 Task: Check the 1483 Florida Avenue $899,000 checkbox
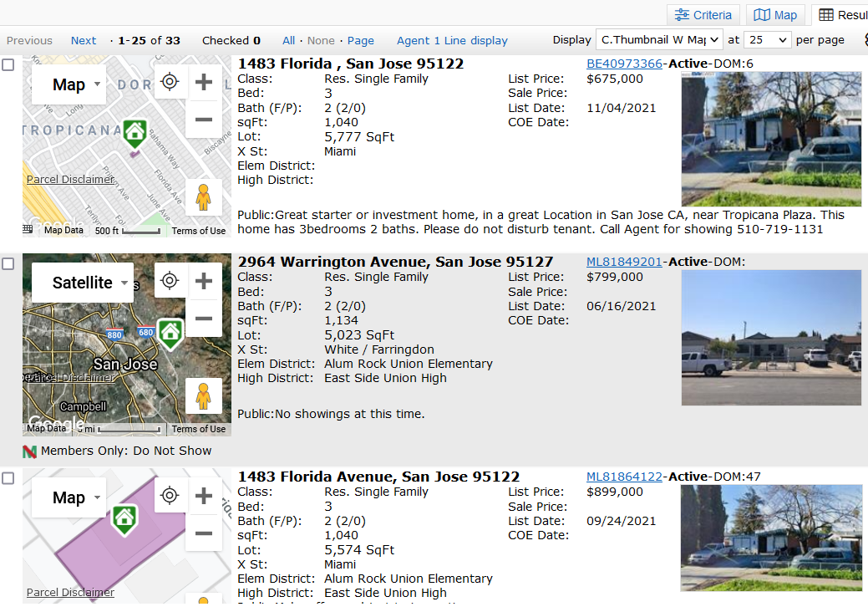pos(8,478)
